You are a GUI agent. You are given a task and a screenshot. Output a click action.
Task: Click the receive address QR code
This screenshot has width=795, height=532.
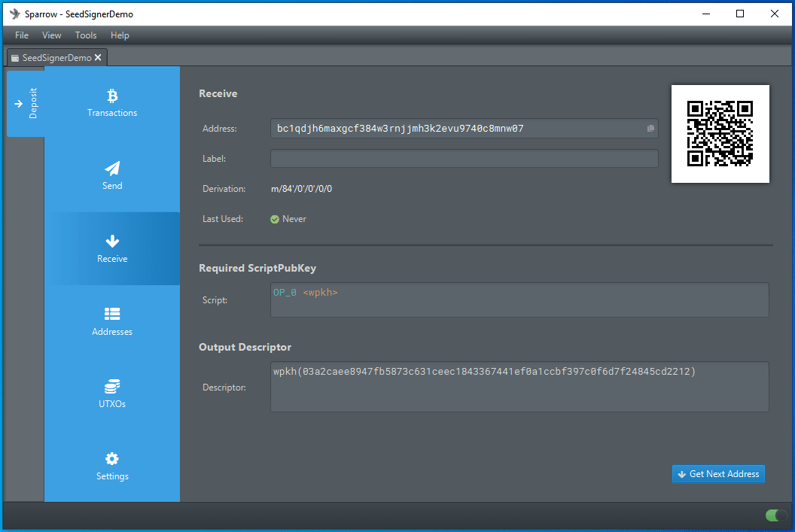tap(720, 133)
